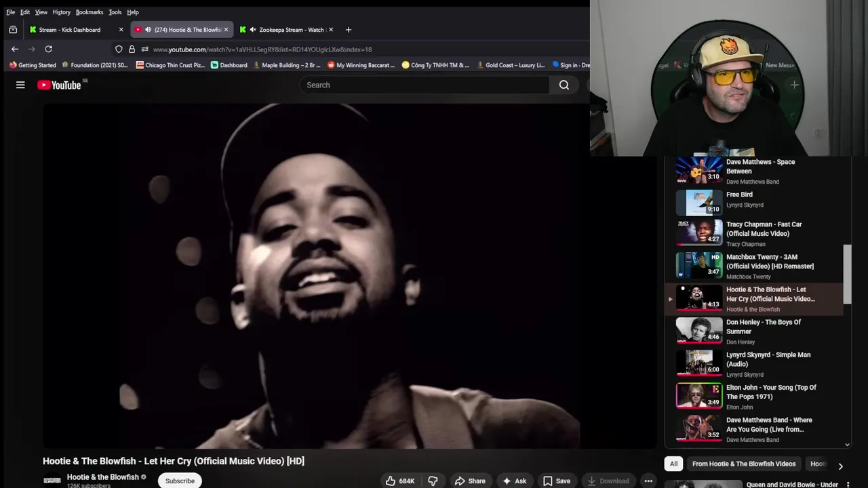Play Elton John Your Song video
The width and height of the screenshot is (868, 488).
pyautogui.click(x=753, y=396)
